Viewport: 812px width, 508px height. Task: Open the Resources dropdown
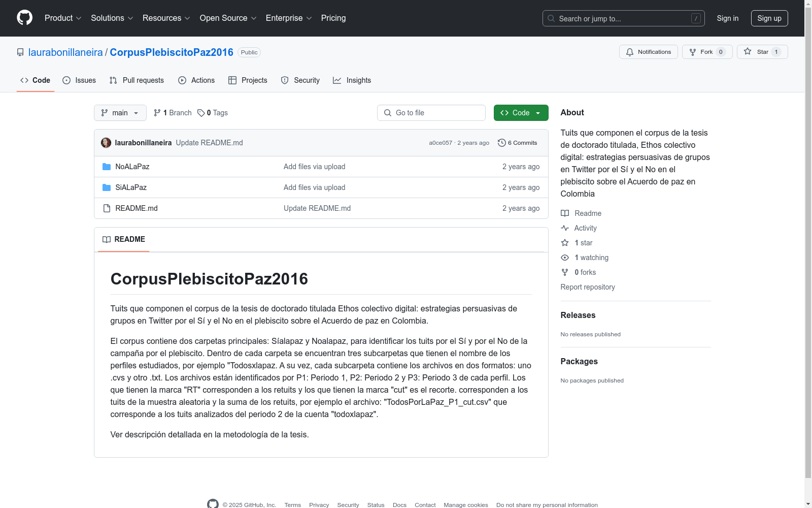tap(166, 18)
